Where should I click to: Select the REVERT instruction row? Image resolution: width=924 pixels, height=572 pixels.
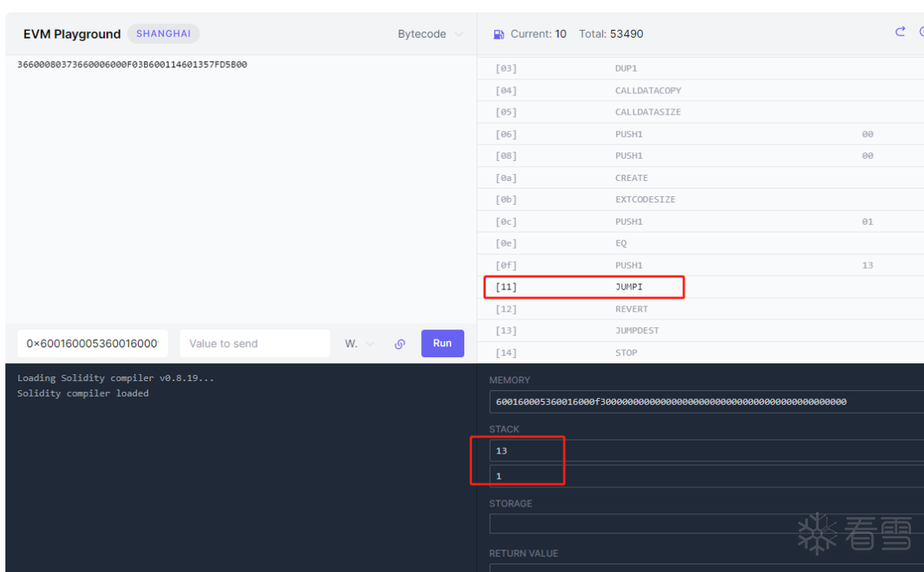(631, 309)
